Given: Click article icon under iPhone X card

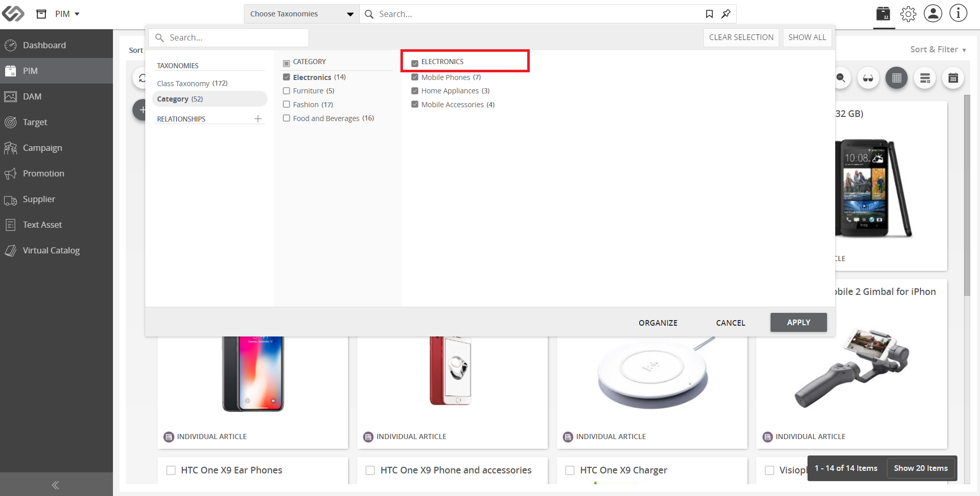Looking at the screenshot, I should 169,437.
